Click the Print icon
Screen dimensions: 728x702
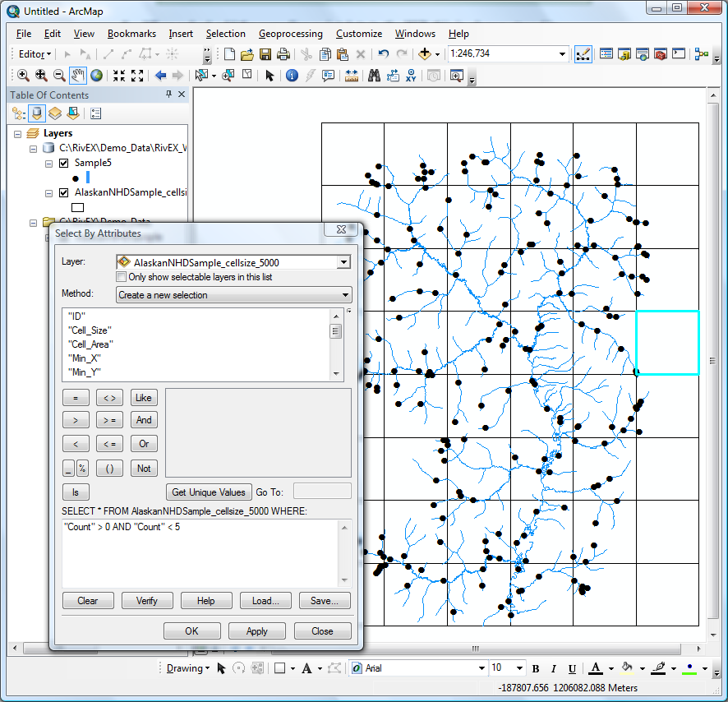click(283, 54)
